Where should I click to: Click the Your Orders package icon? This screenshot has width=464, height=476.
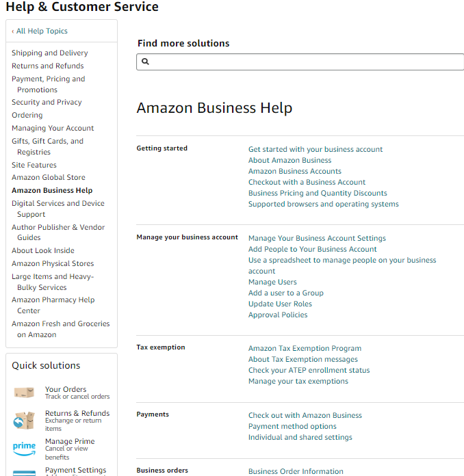[24, 393]
